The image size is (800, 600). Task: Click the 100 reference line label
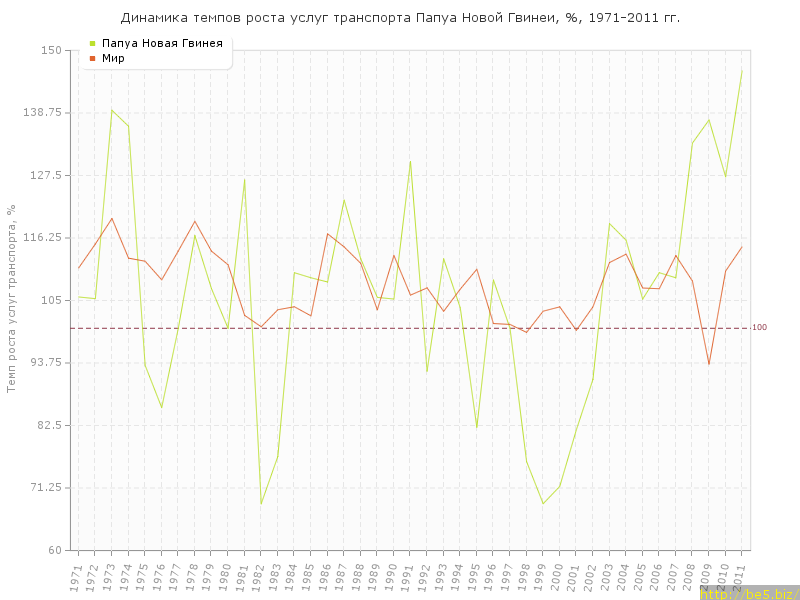point(759,328)
